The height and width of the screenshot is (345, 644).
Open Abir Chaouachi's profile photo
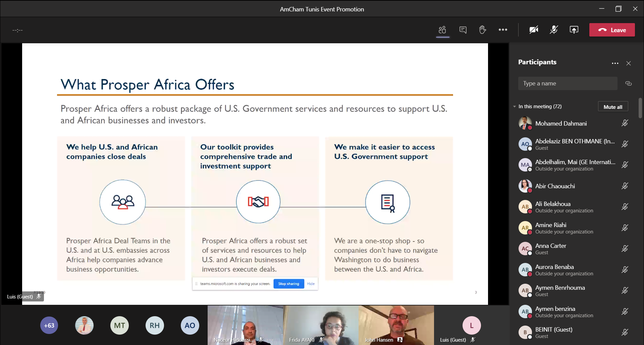tap(525, 186)
